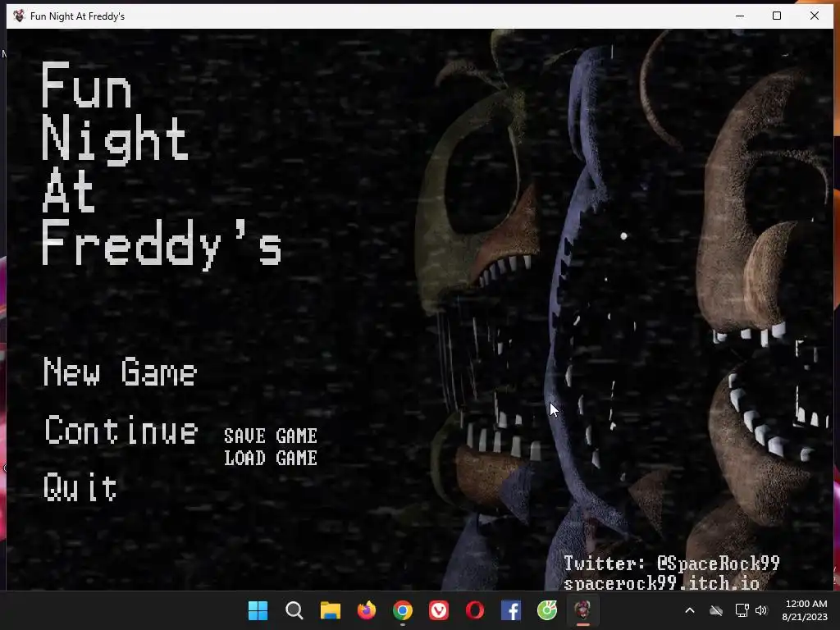This screenshot has width=840, height=630.
Task: Click the Fun Night At Freddy's title-bar icon
Action: (x=19, y=16)
